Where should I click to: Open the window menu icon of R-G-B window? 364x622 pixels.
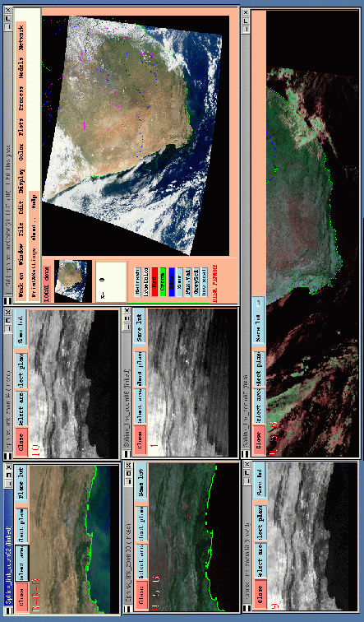[x=8, y=611]
